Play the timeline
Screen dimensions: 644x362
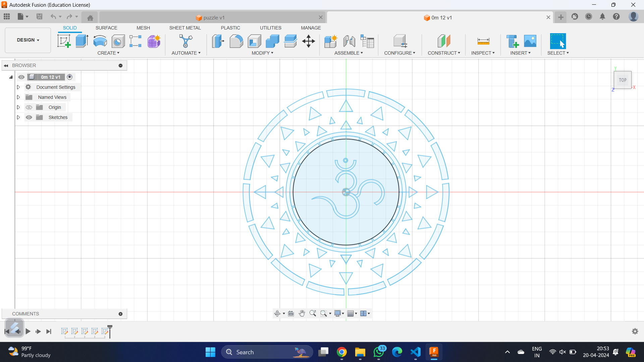point(28,331)
